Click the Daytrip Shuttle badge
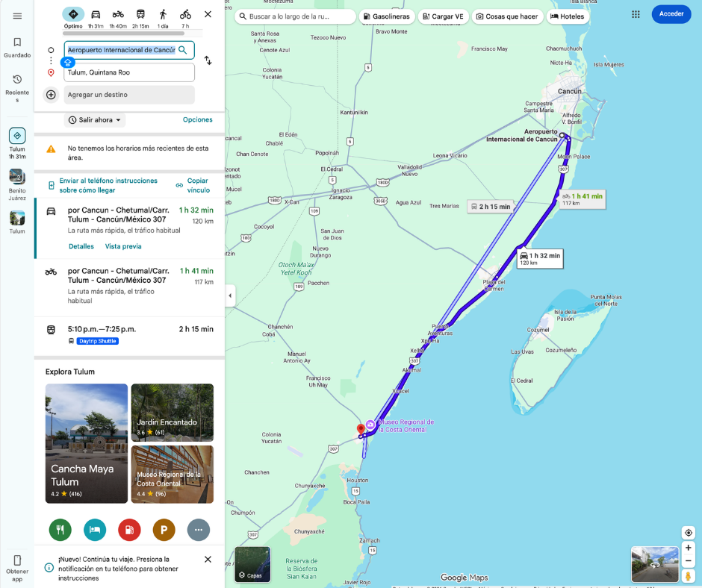Image resolution: width=702 pixels, height=588 pixels. [x=98, y=341]
